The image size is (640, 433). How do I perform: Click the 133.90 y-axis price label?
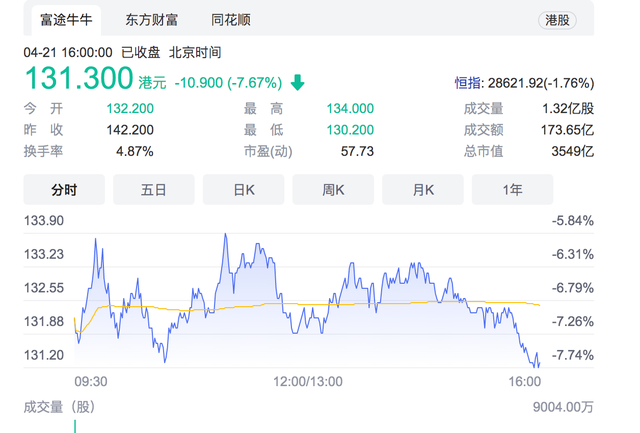[44, 221]
